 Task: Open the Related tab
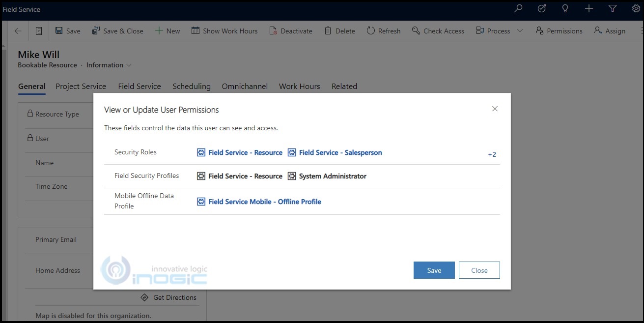pyautogui.click(x=344, y=86)
